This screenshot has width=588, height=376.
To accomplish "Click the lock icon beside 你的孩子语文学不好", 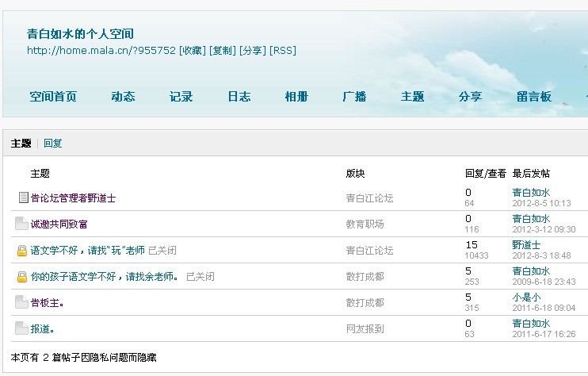I will pyautogui.click(x=22, y=277).
